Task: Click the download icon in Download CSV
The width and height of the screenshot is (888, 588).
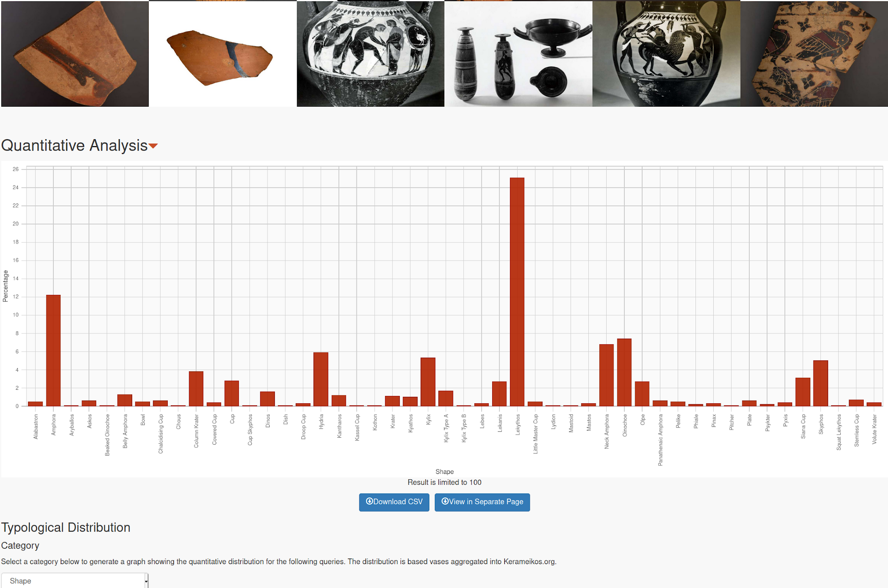Action: [369, 501]
